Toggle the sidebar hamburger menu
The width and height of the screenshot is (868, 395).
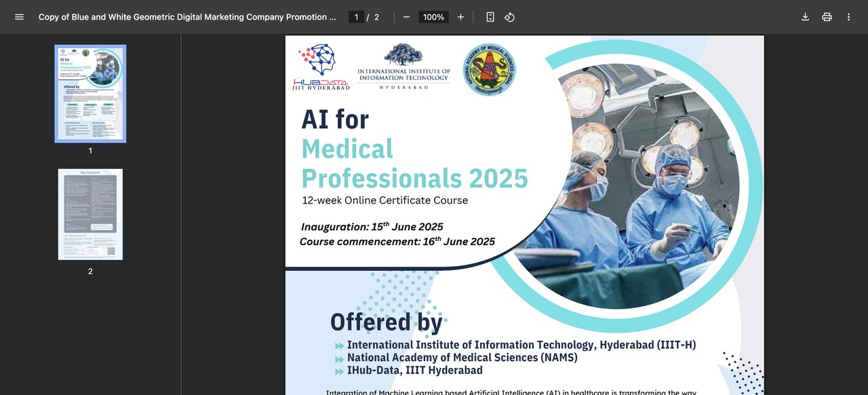click(19, 17)
